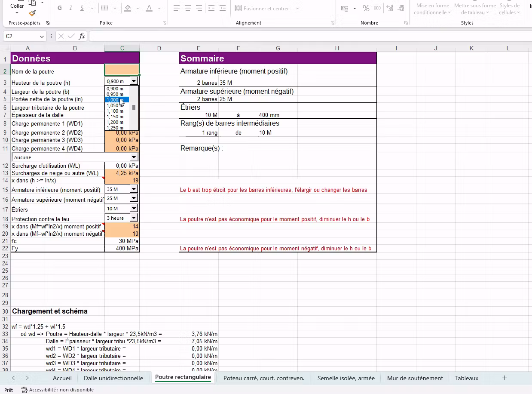Click inside the formula bar
Screen dimensions: 532x394
[x=309, y=37]
